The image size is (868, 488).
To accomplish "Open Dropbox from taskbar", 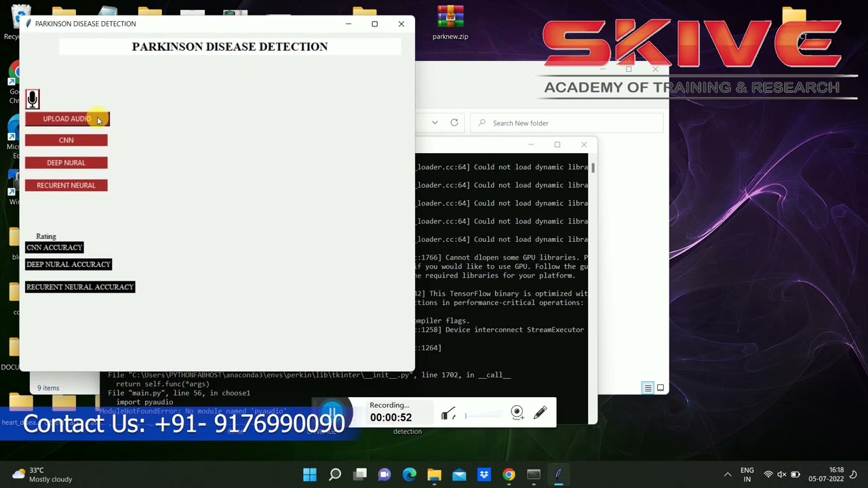I will [484, 474].
